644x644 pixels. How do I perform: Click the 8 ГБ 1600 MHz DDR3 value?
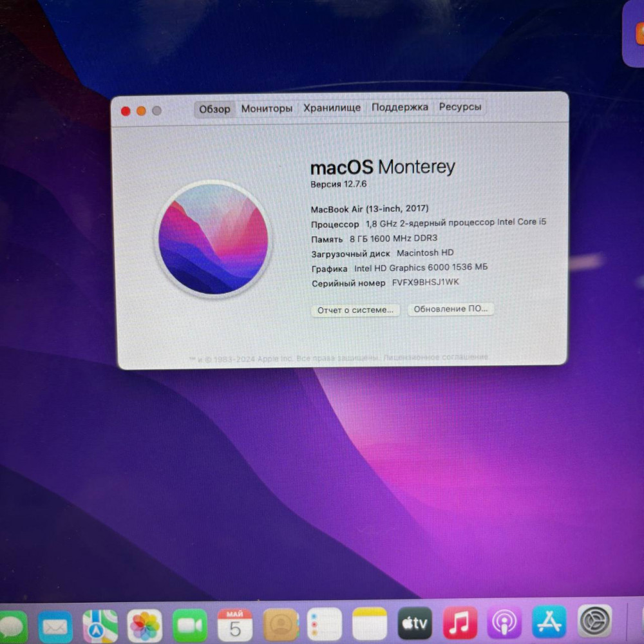[393, 239]
